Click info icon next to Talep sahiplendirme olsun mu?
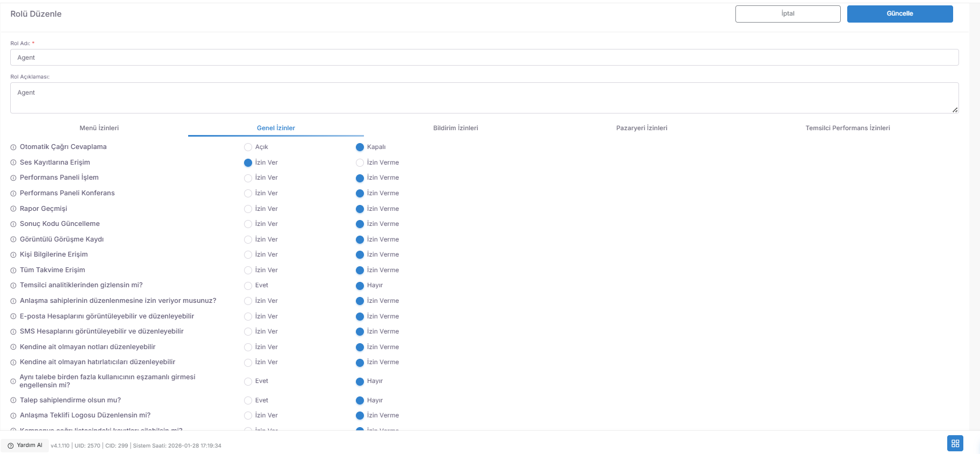The height and width of the screenshot is (454, 980). pos(13,401)
